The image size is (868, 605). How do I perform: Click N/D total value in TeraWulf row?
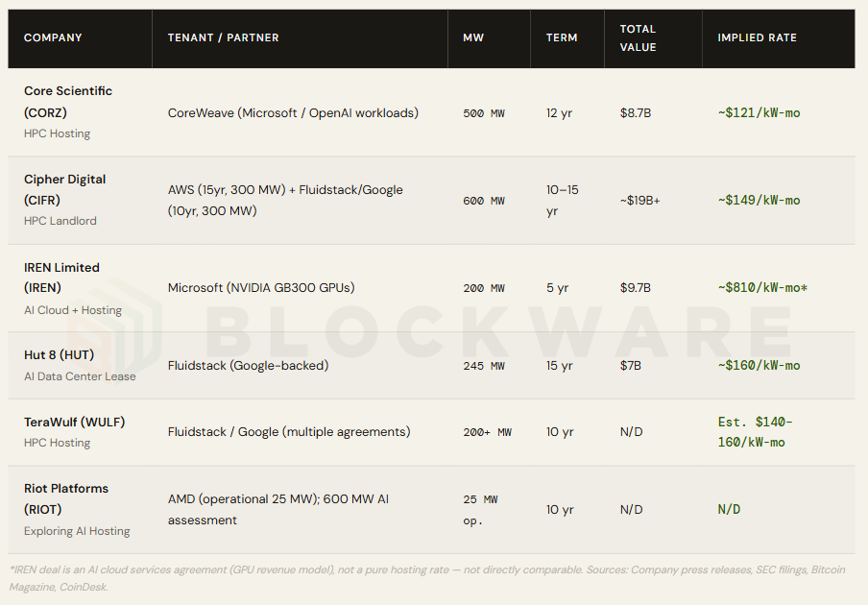(x=631, y=432)
